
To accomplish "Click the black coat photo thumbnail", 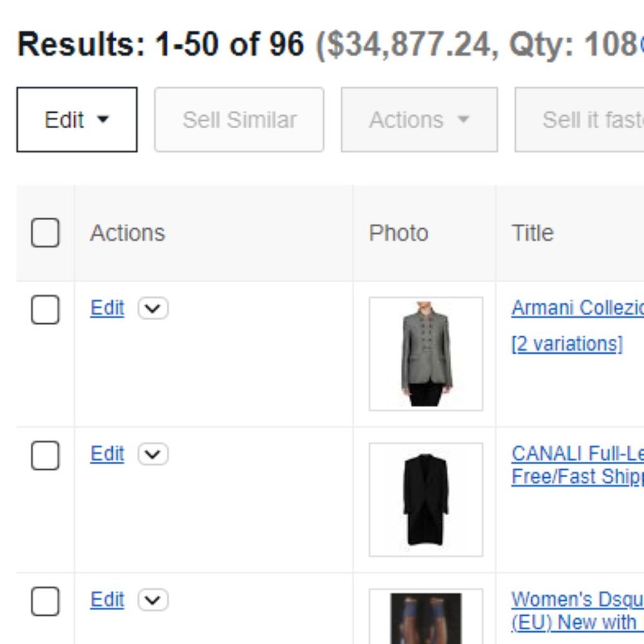I will (424, 498).
